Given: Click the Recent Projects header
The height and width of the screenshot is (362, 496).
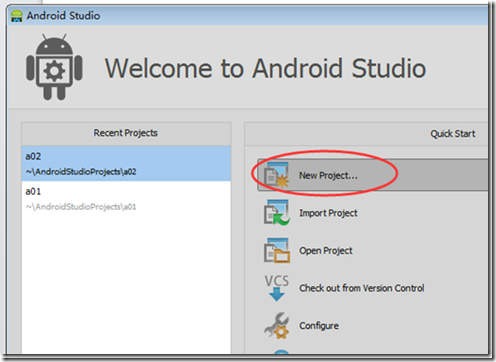Looking at the screenshot, I should [x=126, y=133].
